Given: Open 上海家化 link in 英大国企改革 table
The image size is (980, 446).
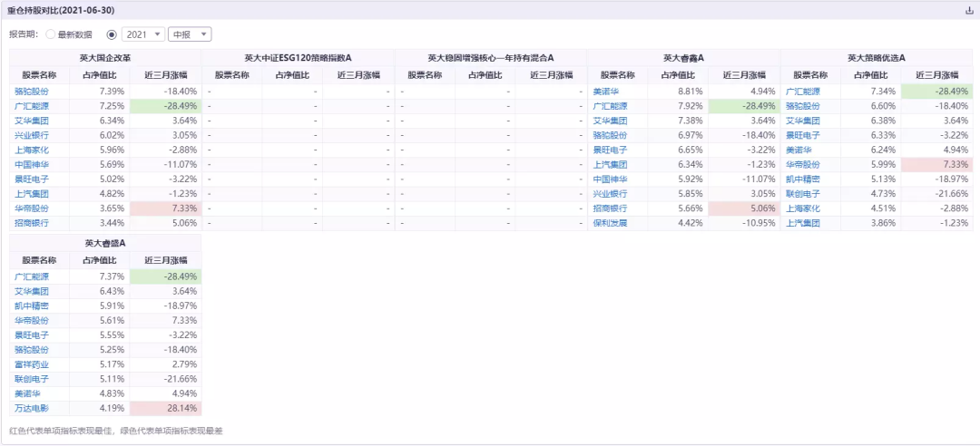Looking at the screenshot, I should (x=31, y=150).
